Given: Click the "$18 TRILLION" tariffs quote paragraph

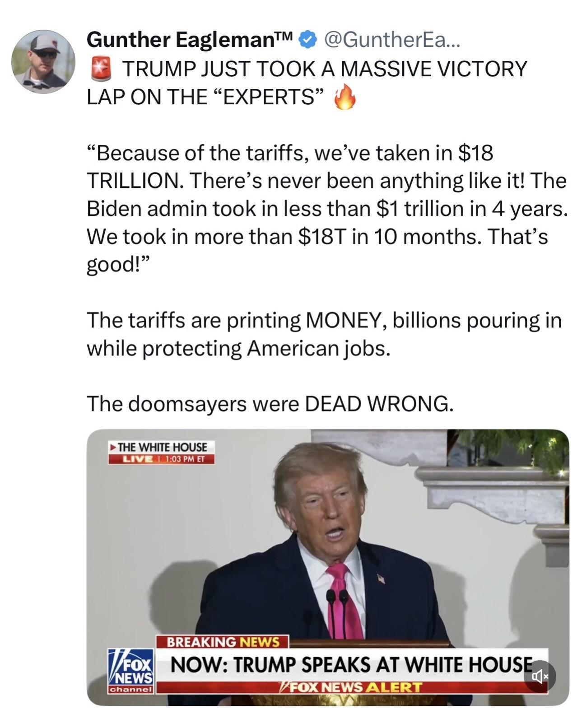Looking at the screenshot, I should click(x=327, y=208).
